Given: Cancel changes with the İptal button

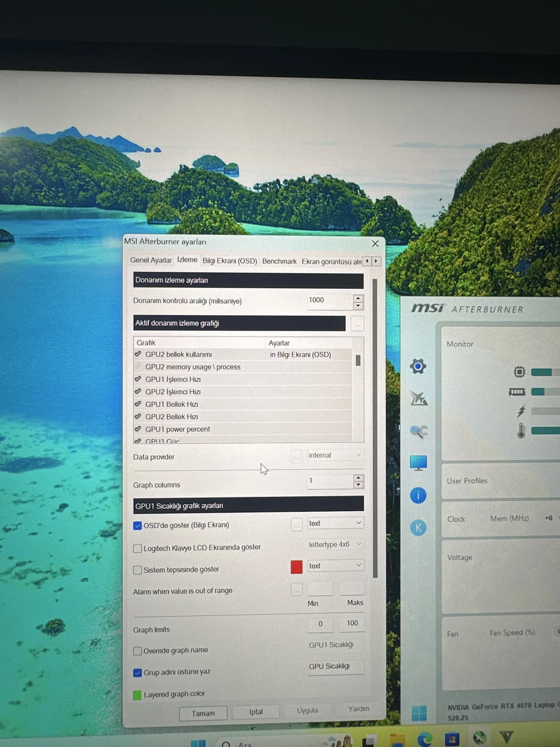Looking at the screenshot, I should coord(256,712).
